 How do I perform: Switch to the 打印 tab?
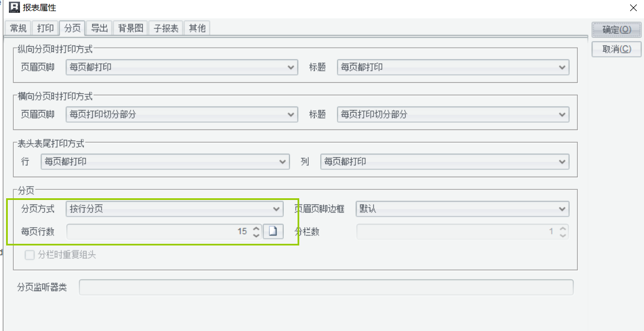tap(46, 28)
